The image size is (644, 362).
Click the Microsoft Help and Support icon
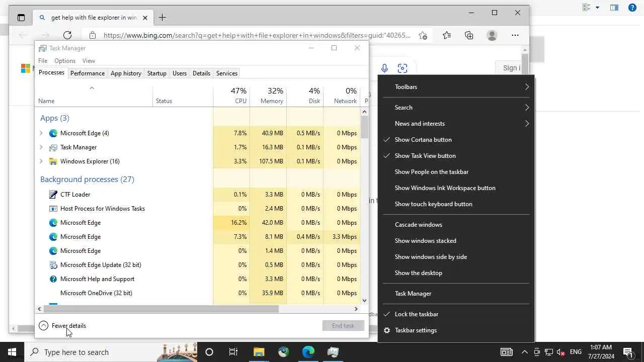click(x=53, y=279)
